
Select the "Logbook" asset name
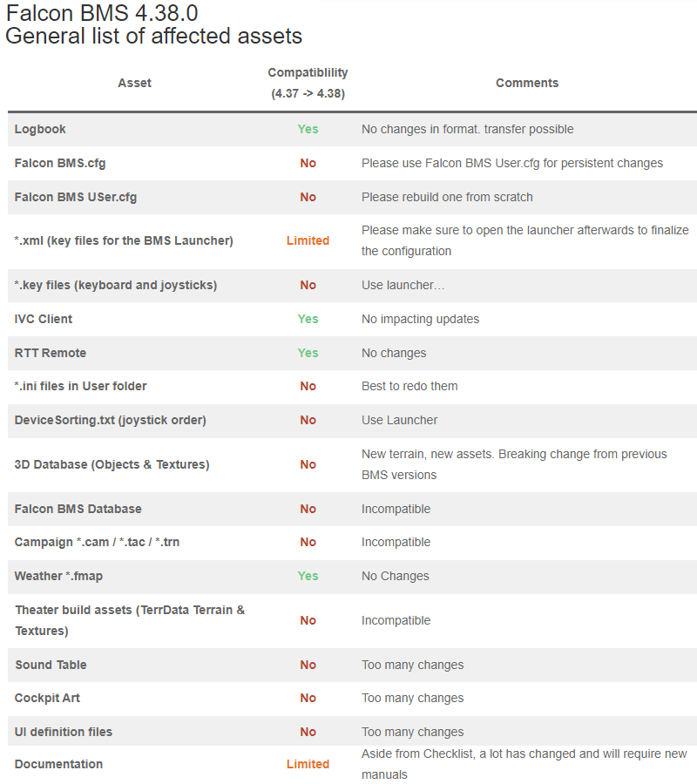click(40, 129)
